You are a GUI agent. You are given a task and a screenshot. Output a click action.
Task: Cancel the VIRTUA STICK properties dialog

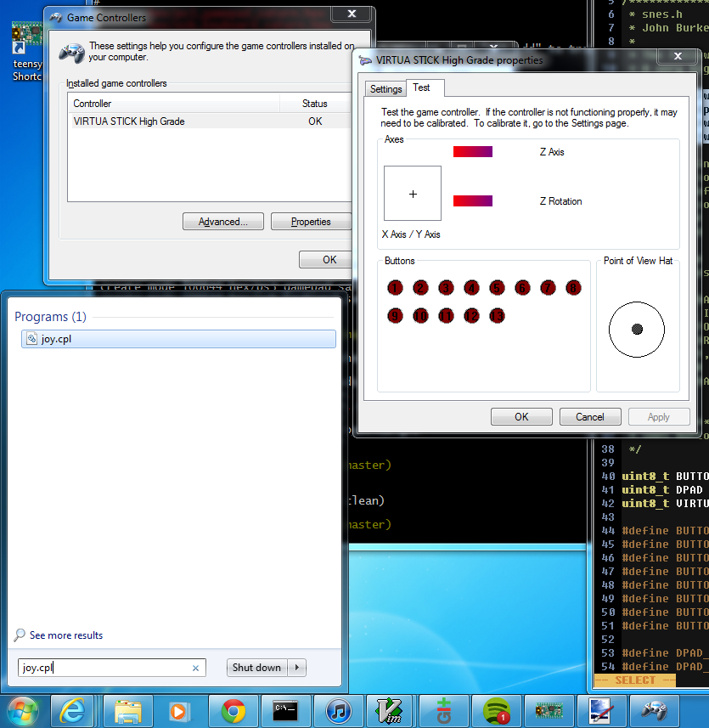click(x=590, y=416)
